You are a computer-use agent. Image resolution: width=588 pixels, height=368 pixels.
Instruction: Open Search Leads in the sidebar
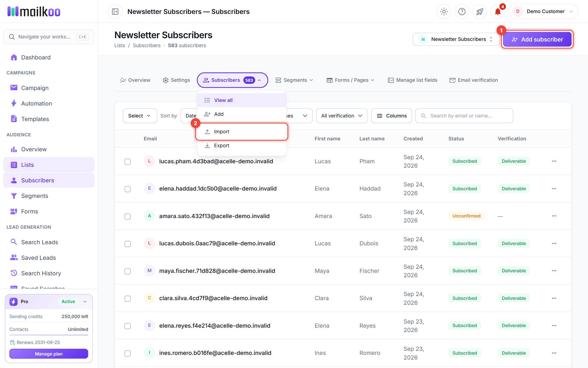(49, 242)
